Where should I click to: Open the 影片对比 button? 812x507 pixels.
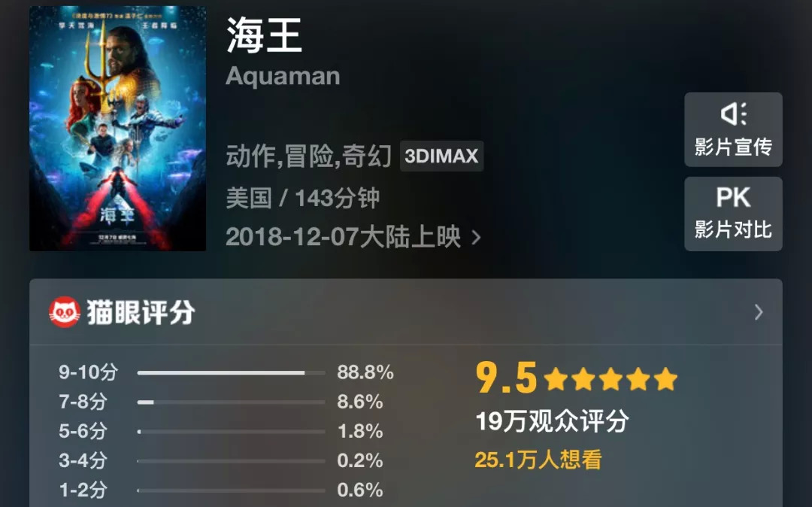(x=733, y=214)
